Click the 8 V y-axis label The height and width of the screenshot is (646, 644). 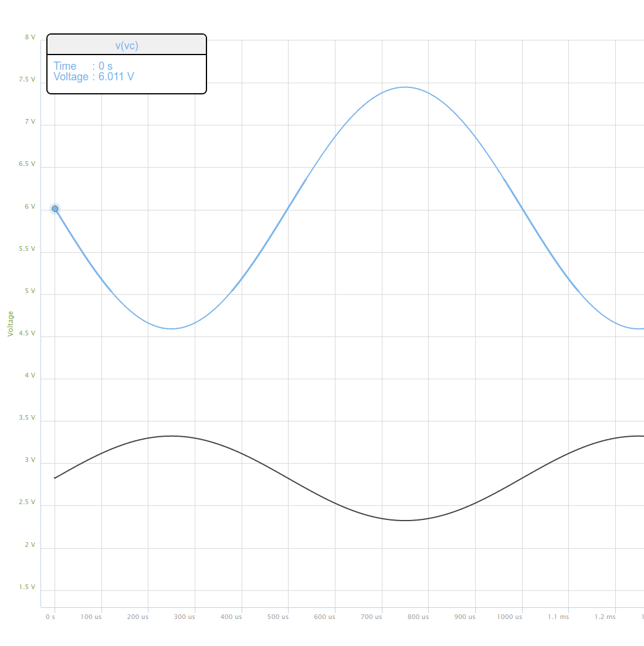click(30, 38)
